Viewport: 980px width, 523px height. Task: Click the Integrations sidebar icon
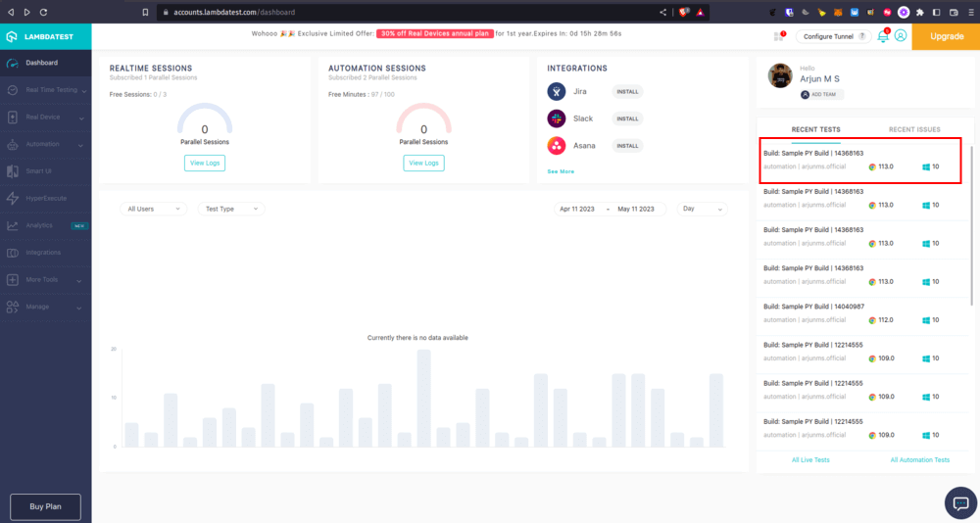coord(13,253)
